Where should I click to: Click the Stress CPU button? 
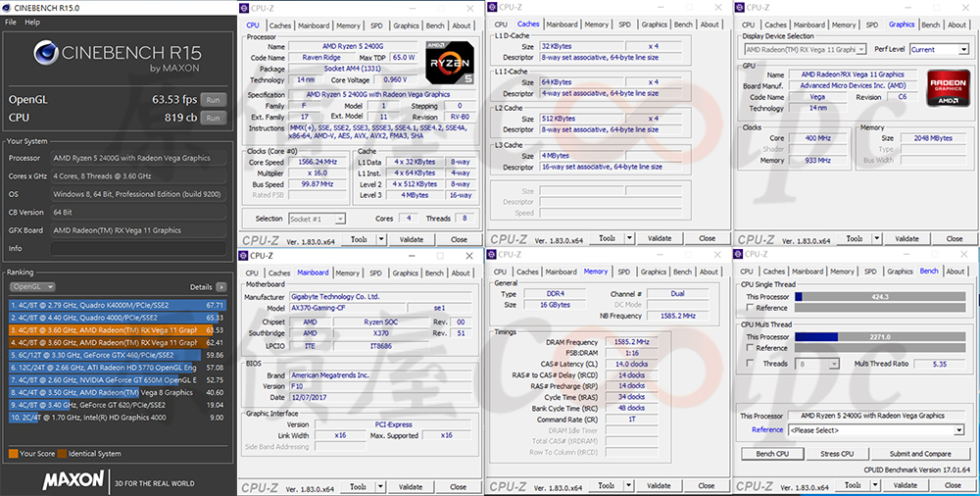click(x=838, y=454)
